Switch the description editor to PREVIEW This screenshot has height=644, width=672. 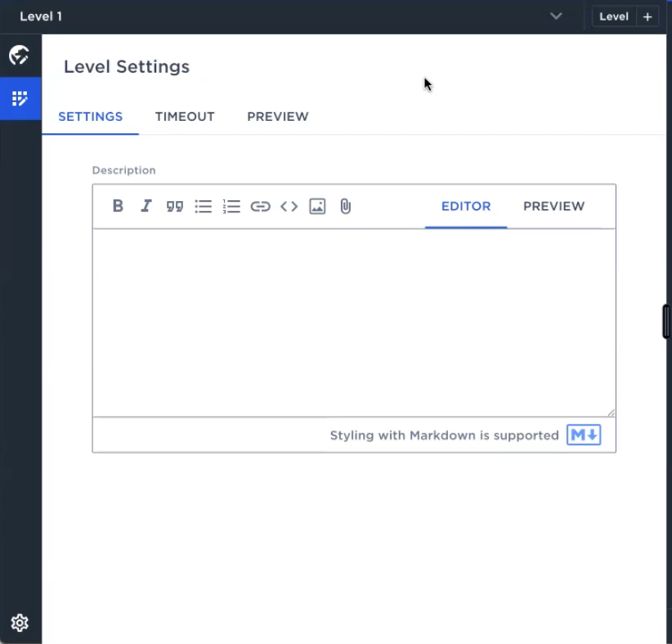[x=553, y=206]
